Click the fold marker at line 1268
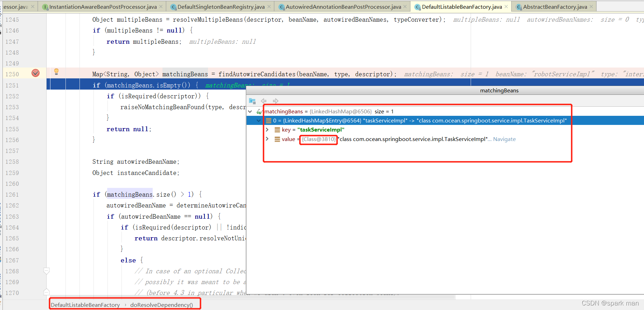Screen dimensions: 644x310 [46, 271]
